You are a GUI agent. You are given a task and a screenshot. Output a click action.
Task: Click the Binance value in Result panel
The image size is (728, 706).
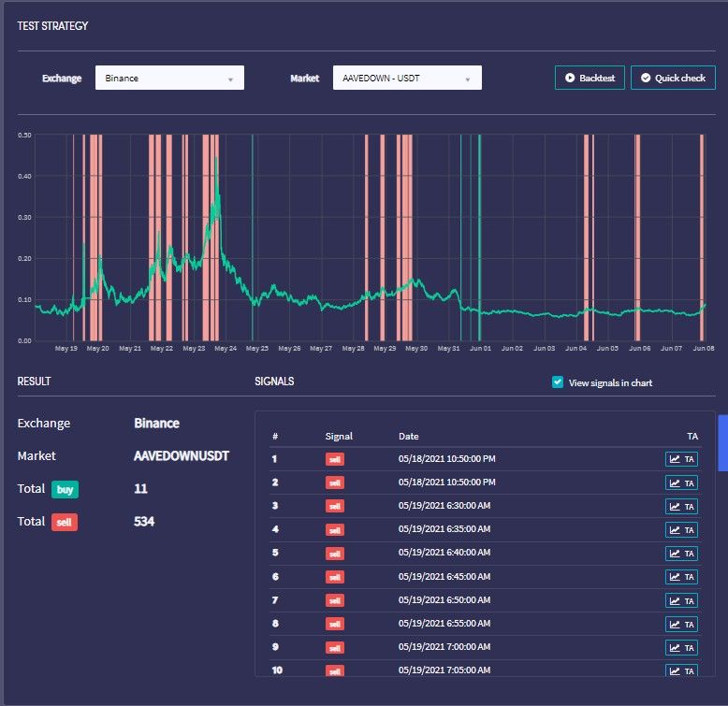tap(156, 423)
